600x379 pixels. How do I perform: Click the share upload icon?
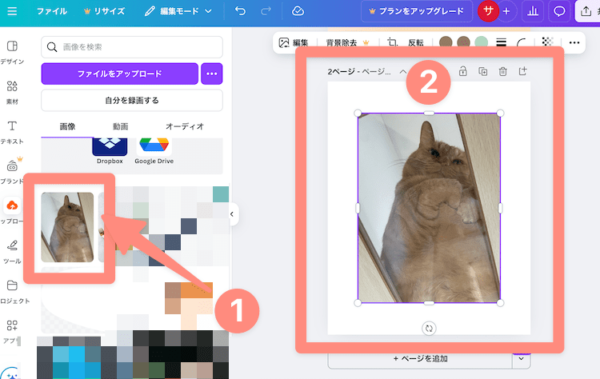click(x=586, y=11)
